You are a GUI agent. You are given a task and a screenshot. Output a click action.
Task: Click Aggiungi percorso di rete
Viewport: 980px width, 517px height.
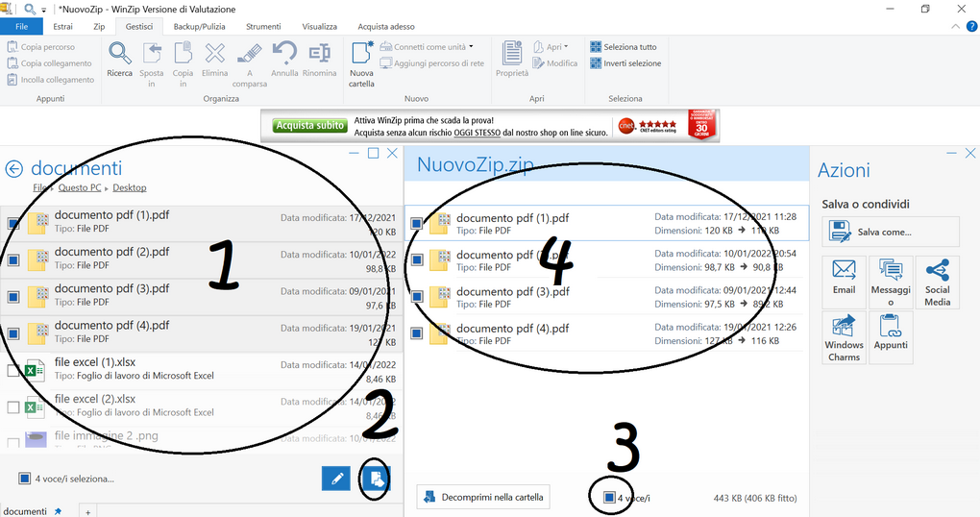tap(432, 63)
